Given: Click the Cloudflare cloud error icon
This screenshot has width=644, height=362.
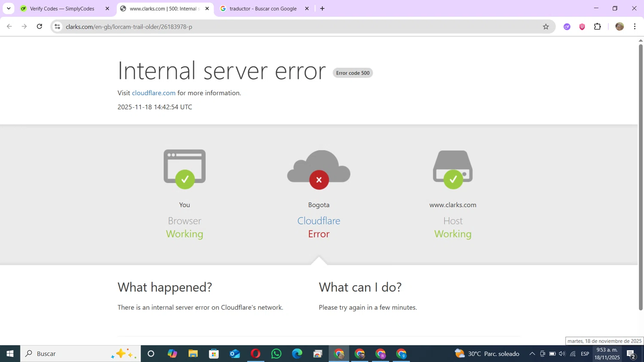Looking at the screenshot, I should click(x=319, y=169).
